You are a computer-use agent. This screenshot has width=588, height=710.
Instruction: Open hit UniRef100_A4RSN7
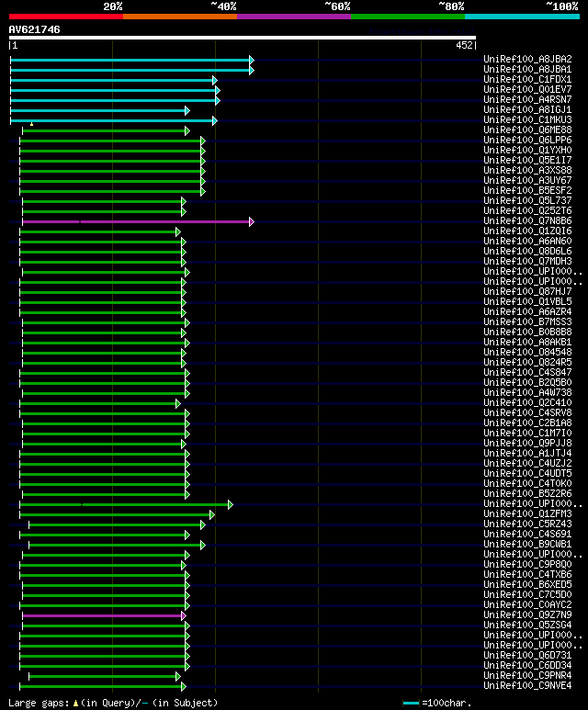(x=527, y=99)
